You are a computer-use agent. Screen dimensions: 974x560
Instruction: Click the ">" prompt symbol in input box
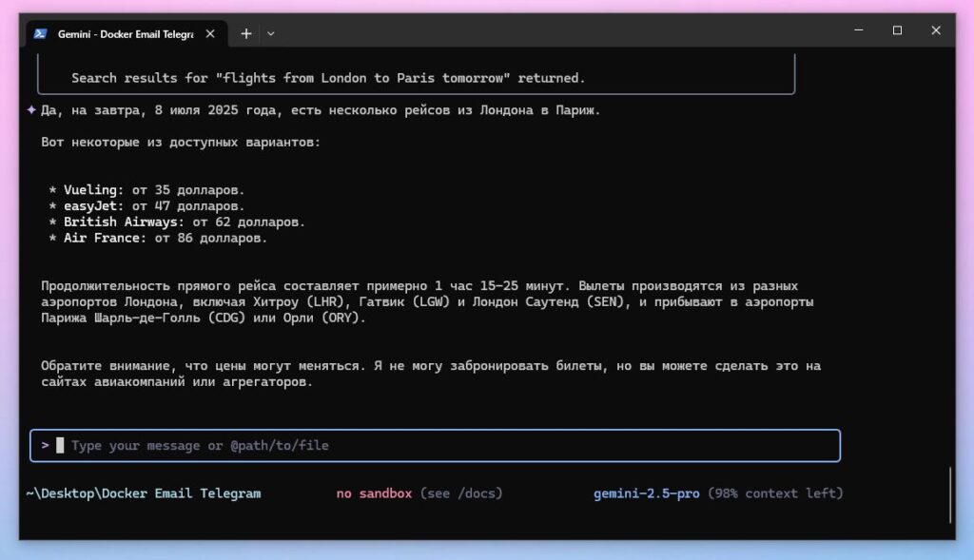tap(45, 445)
